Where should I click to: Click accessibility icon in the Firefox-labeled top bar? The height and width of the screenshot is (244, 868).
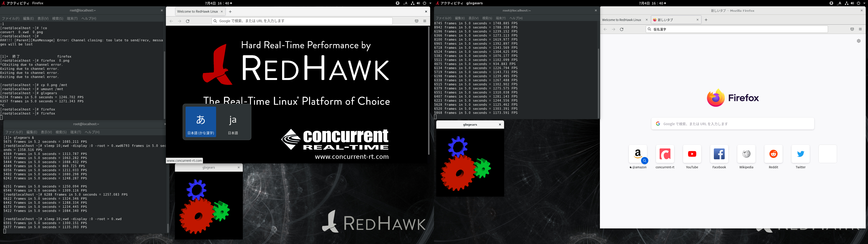(397, 3)
